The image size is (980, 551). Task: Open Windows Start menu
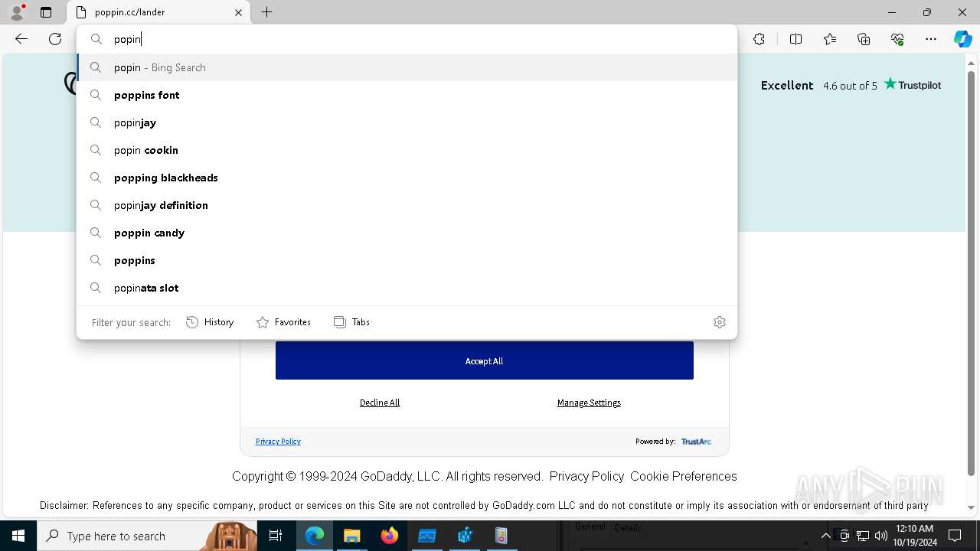[18, 536]
